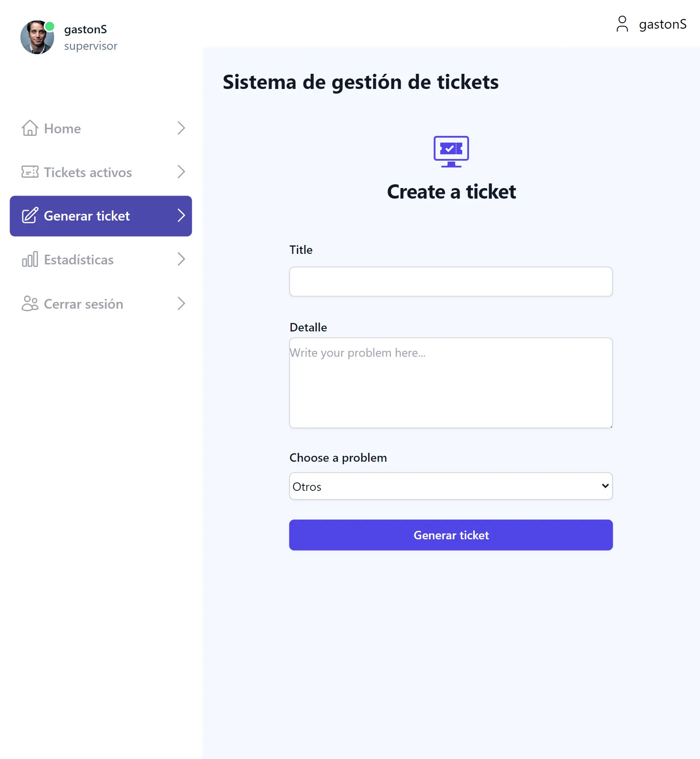Expand the chevron beside Estadísticas
700x759 pixels.
(x=181, y=259)
